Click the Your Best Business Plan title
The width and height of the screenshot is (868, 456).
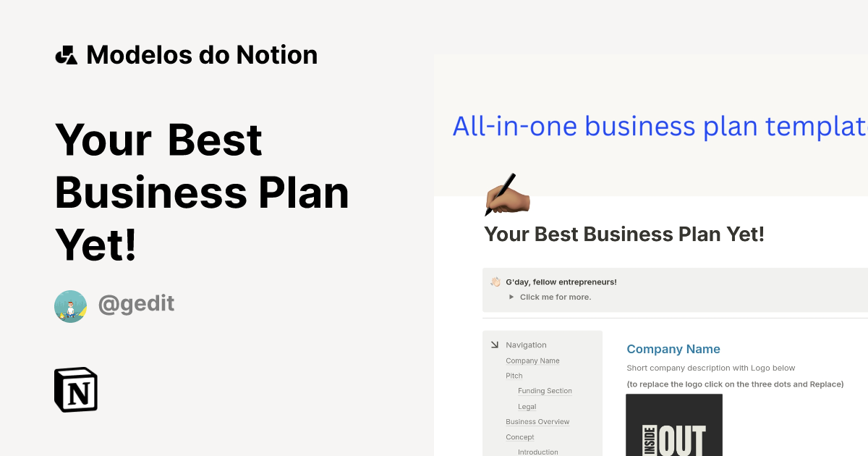202,192
